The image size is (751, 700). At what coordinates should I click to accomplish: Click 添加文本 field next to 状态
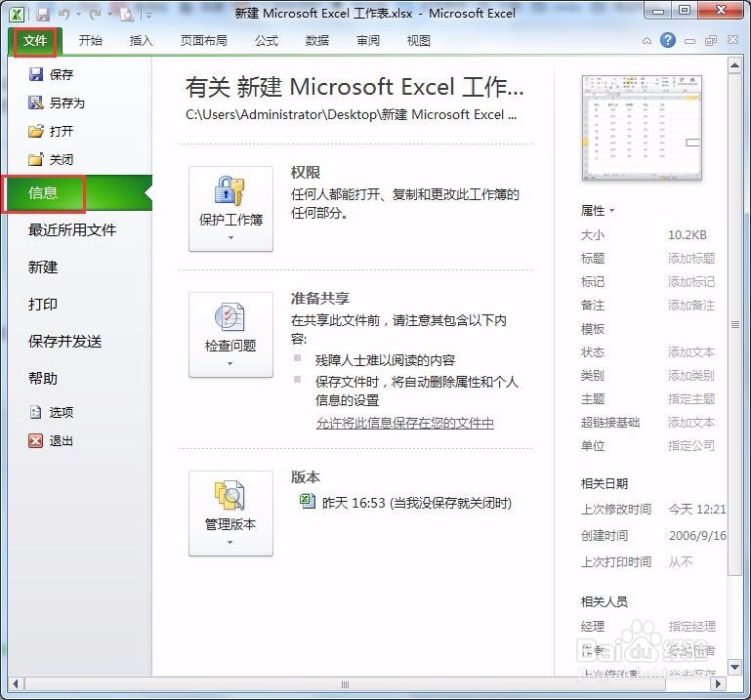point(691,352)
